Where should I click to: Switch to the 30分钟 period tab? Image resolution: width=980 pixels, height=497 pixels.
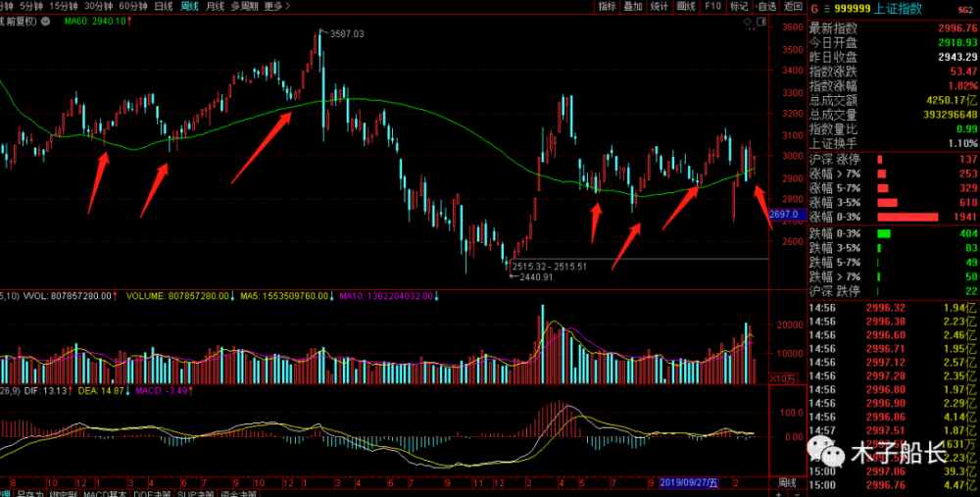tap(99, 6)
